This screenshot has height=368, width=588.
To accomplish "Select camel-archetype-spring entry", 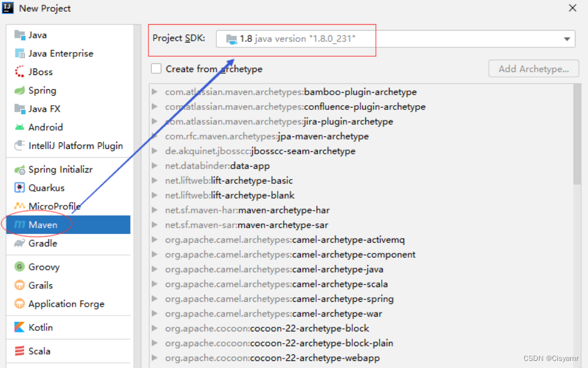I will coord(280,299).
